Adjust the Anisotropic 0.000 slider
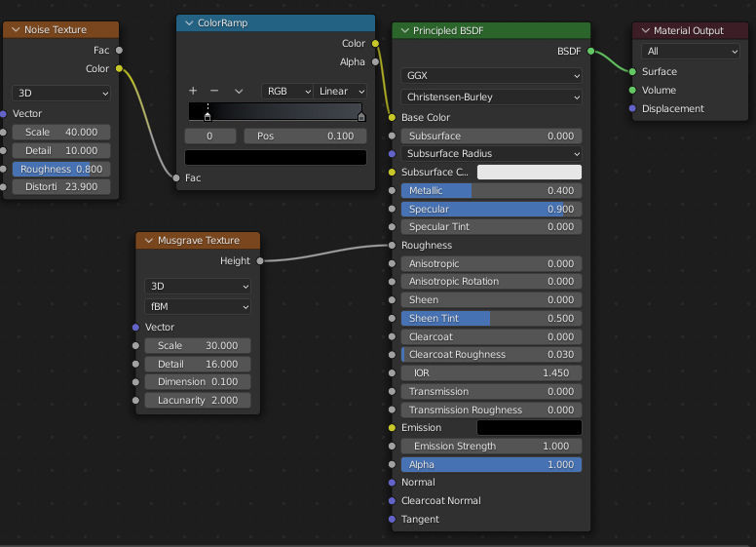Image resolution: width=756 pixels, height=547 pixels. pyautogui.click(x=491, y=264)
